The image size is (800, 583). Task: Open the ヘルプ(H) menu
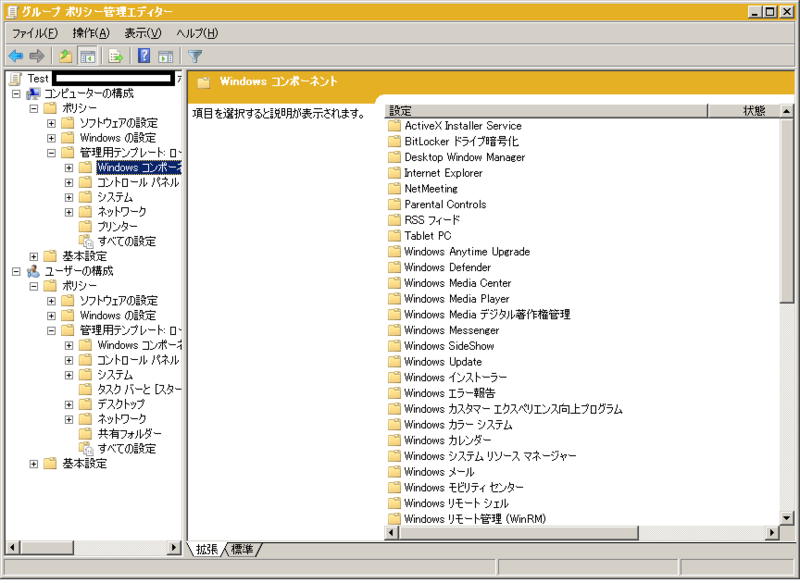coord(197,33)
